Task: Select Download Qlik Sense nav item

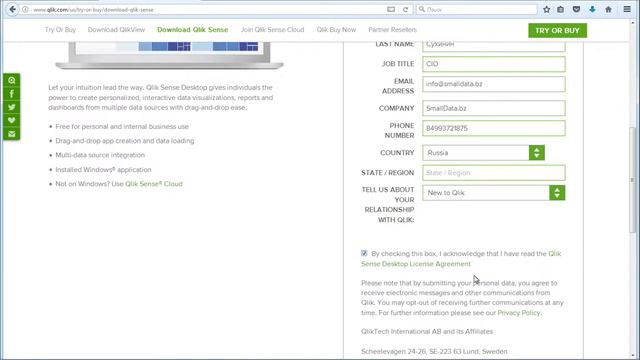Action: tap(193, 30)
